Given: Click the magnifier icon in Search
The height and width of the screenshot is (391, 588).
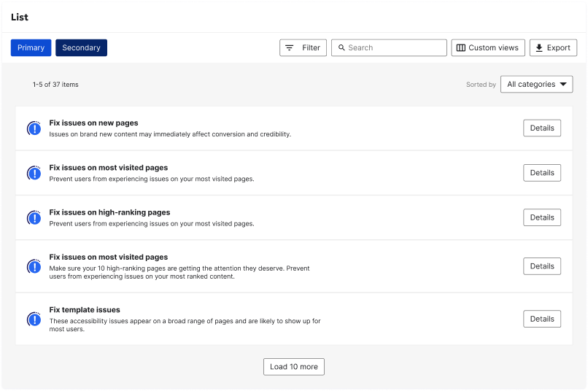Looking at the screenshot, I should (x=341, y=48).
